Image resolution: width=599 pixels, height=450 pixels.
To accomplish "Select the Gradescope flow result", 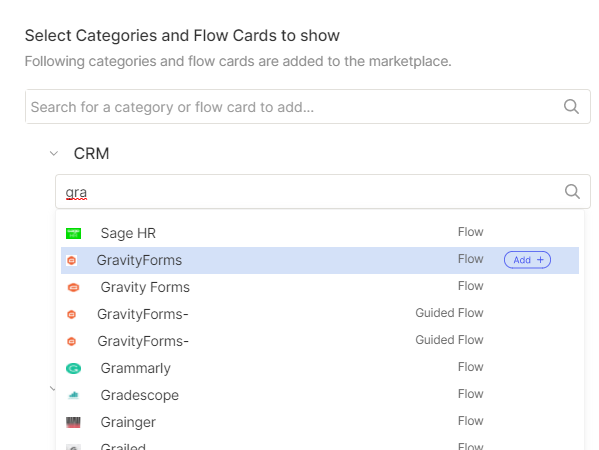I will point(320,395).
